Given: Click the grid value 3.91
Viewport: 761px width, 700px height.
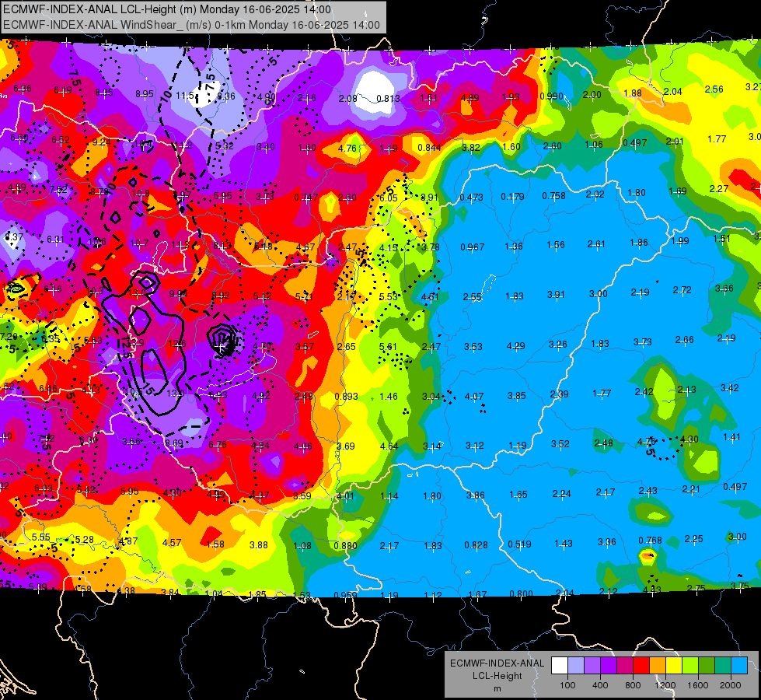Looking at the screenshot, I should click(x=557, y=294).
